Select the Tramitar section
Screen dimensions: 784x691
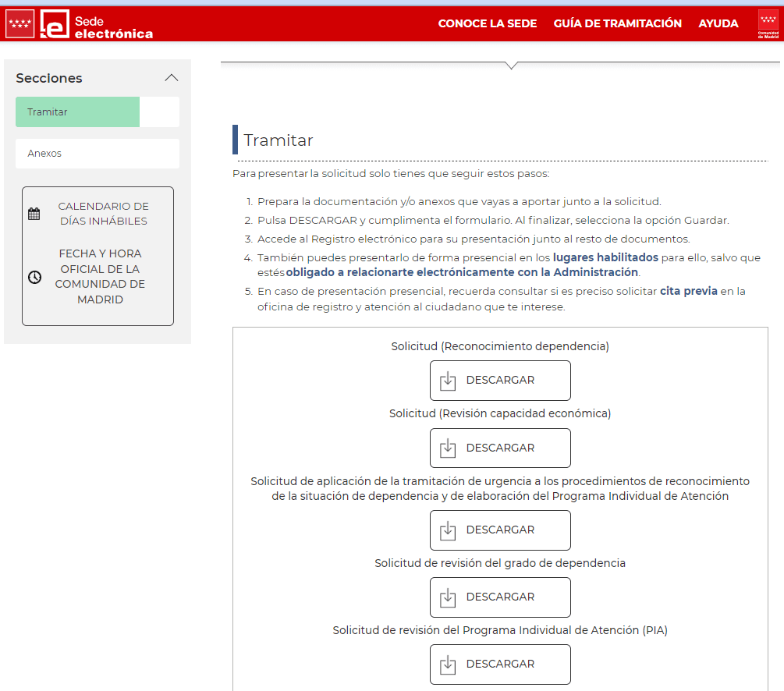[x=78, y=112]
